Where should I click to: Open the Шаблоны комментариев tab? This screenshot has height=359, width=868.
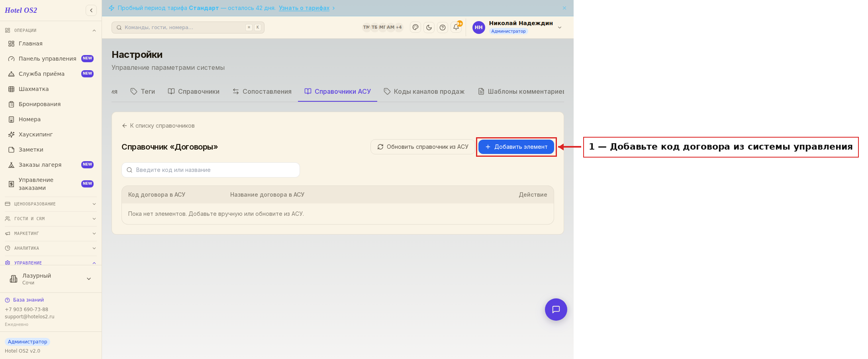(521, 91)
